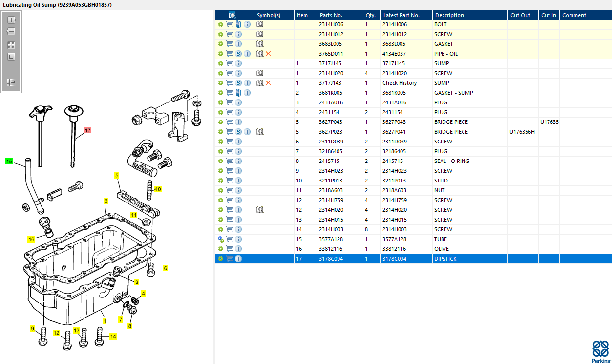Click the Cut In column header
Screen dimensions: 612x364
pos(549,15)
